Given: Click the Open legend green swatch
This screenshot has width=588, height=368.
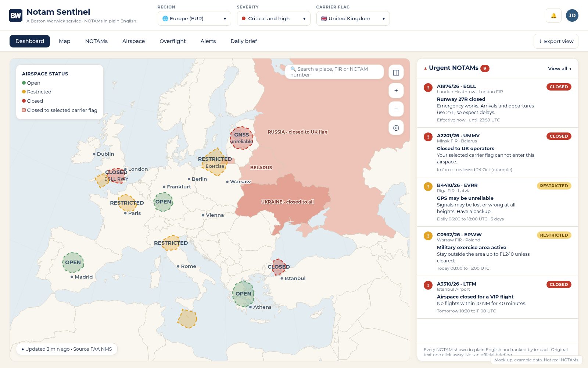Looking at the screenshot, I should click(24, 83).
